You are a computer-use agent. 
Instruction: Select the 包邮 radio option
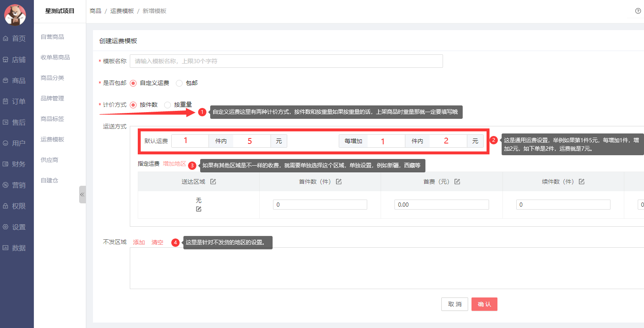pos(179,83)
